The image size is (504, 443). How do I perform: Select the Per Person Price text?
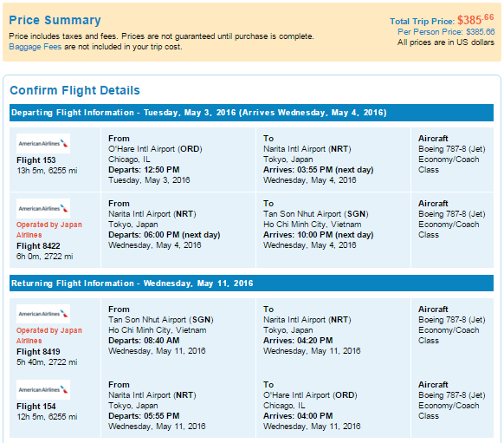point(446,32)
